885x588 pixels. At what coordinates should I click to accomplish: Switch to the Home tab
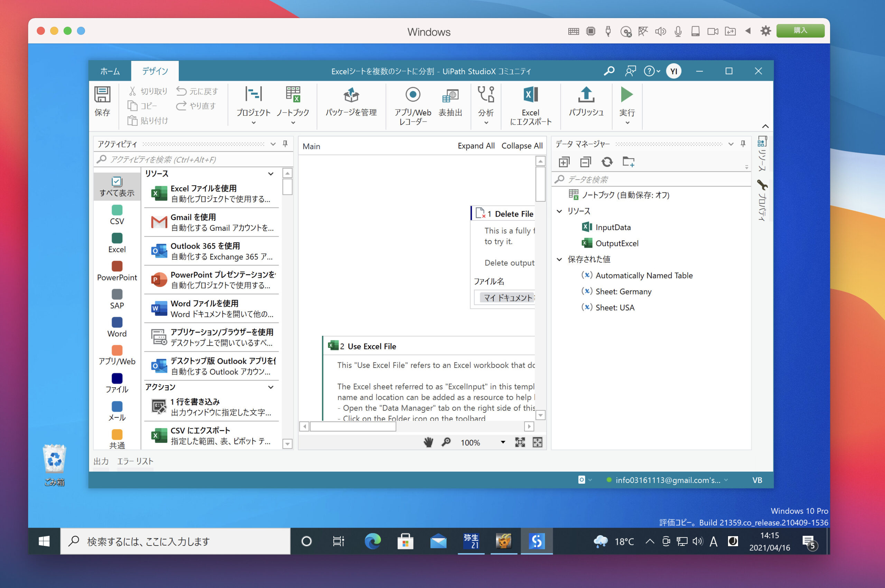click(x=110, y=71)
